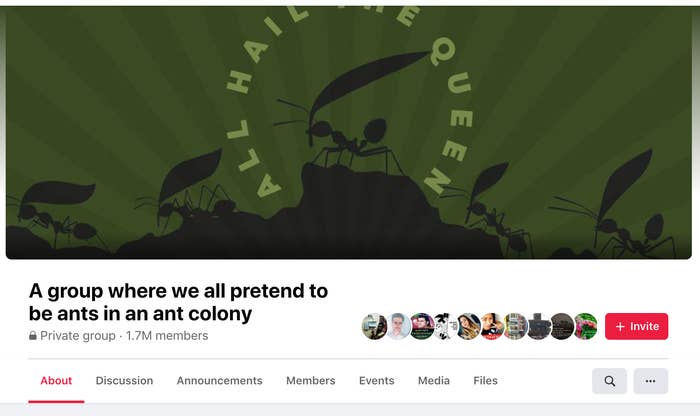This screenshot has width=700, height=416.
Task: Select the About tab
Action: click(56, 381)
